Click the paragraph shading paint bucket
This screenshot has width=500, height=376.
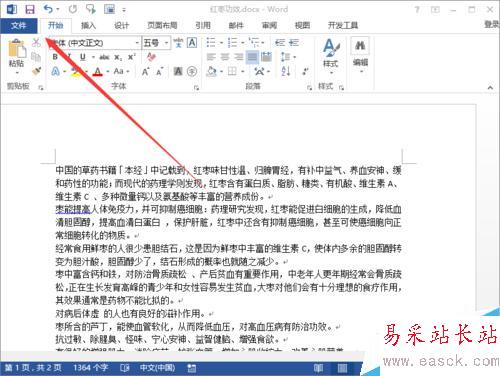click(211, 71)
